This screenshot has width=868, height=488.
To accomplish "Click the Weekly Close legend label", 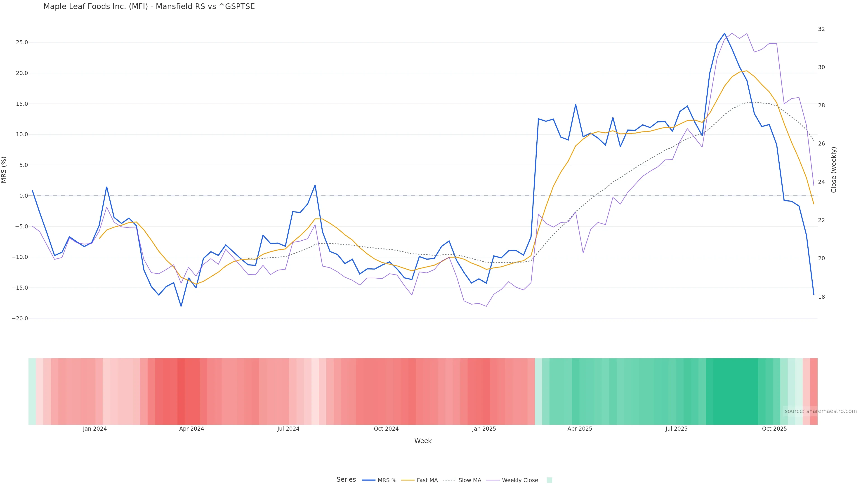I will (x=520, y=480).
